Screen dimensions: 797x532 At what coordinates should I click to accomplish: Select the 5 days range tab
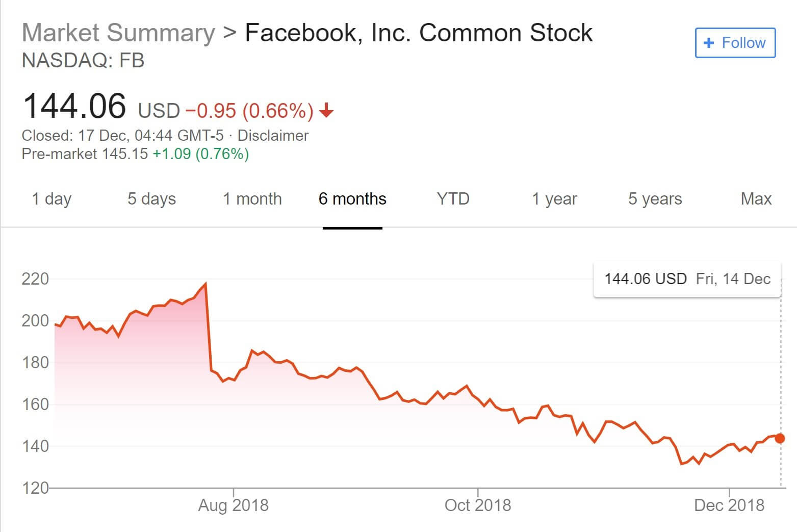151,199
